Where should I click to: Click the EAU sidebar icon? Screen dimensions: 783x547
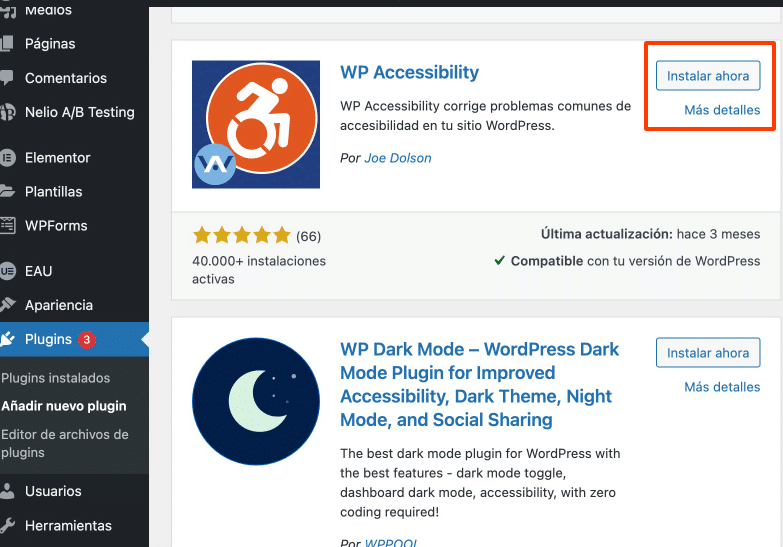[7, 271]
